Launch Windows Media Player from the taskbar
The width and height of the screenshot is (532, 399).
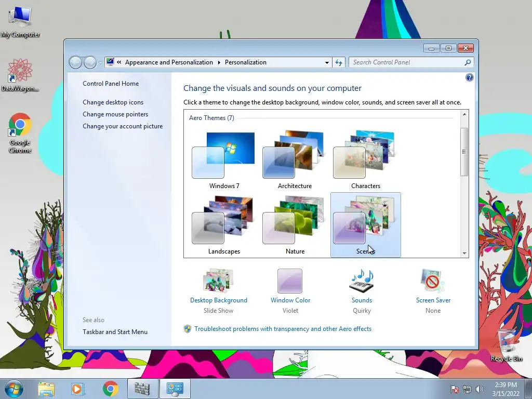(x=78, y=389)
